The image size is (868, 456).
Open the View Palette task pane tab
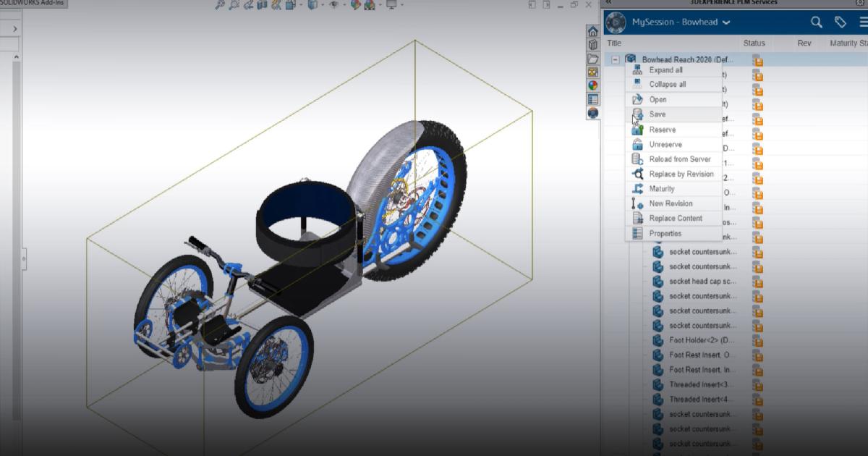tap(592, 72)
